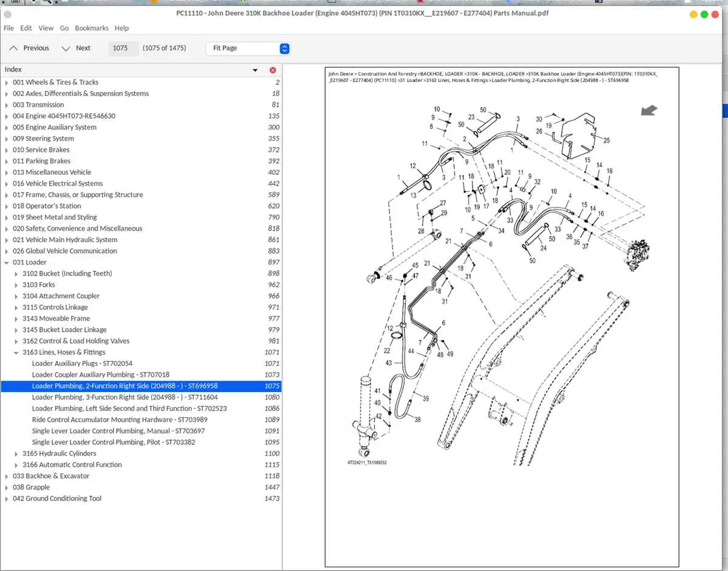Select 005 Engine Auxiliary System
The height and width of the screenshot is (571, 728).
click(x=141, y=127)
